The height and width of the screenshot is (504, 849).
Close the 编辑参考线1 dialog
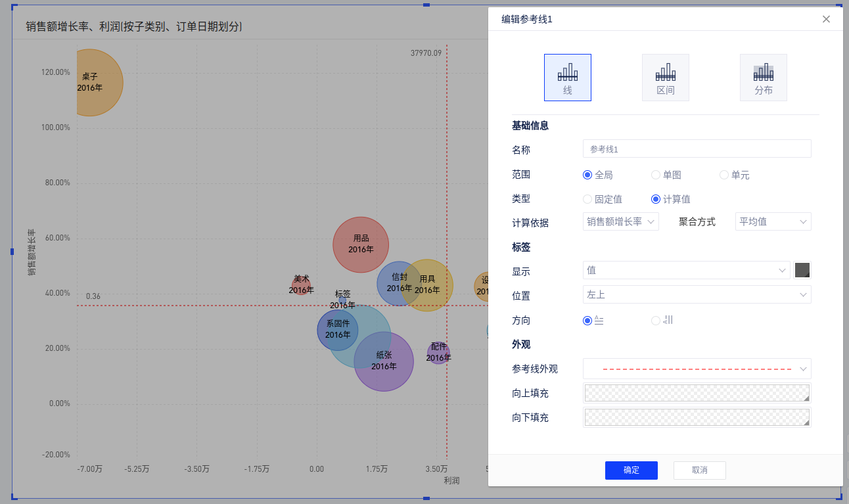pyautogui.click(x=826, y=19)
